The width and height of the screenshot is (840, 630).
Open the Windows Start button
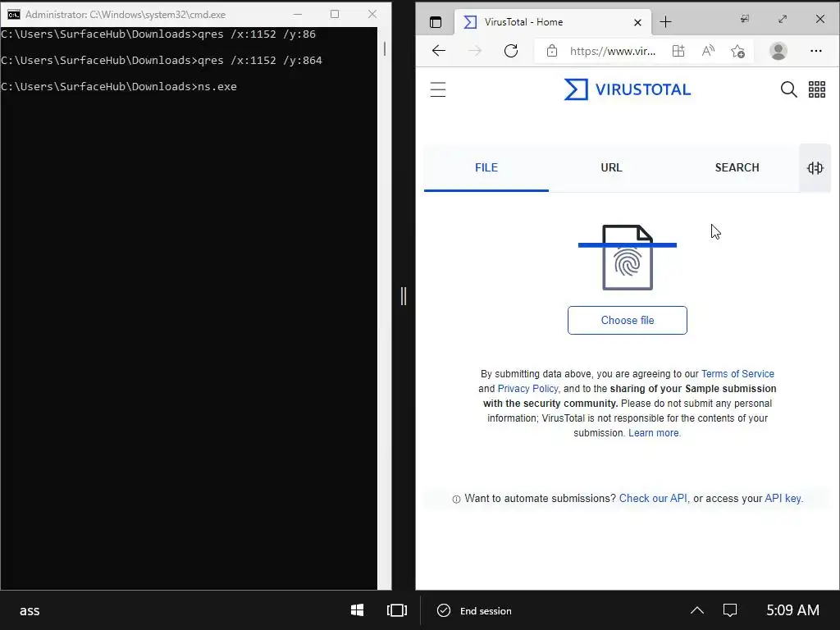(358, 610)
